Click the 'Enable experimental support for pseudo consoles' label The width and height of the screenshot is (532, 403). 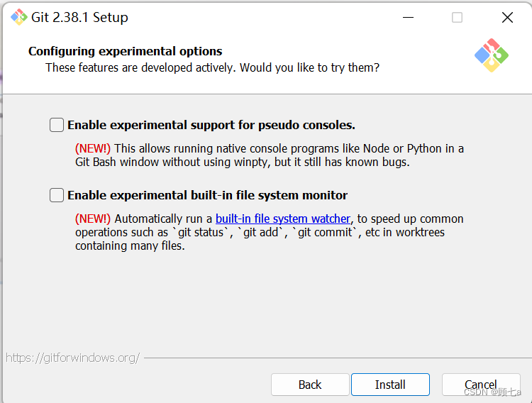pyautogui.click(x=211, y=125)
